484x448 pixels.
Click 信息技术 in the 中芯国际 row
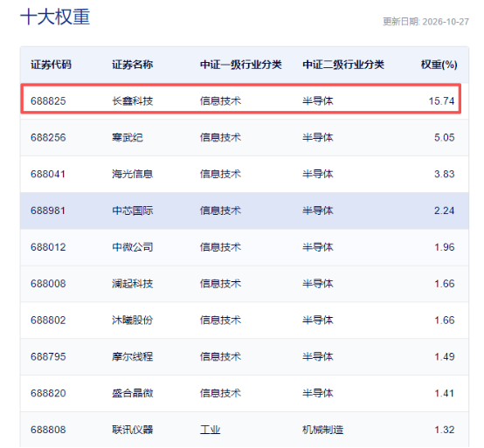220,210
